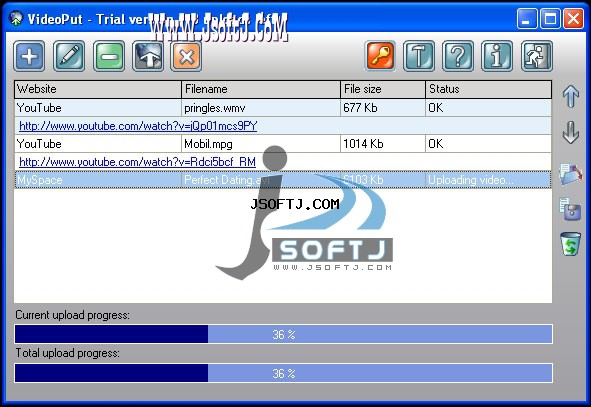Click the File size column header
Image resolution: width=591 pixels, height=407 pixels.
pos(383,89)
